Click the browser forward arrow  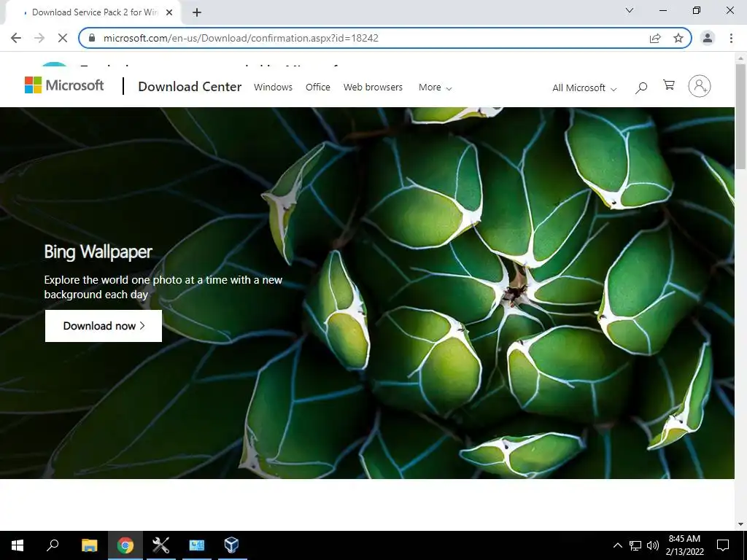39,38
